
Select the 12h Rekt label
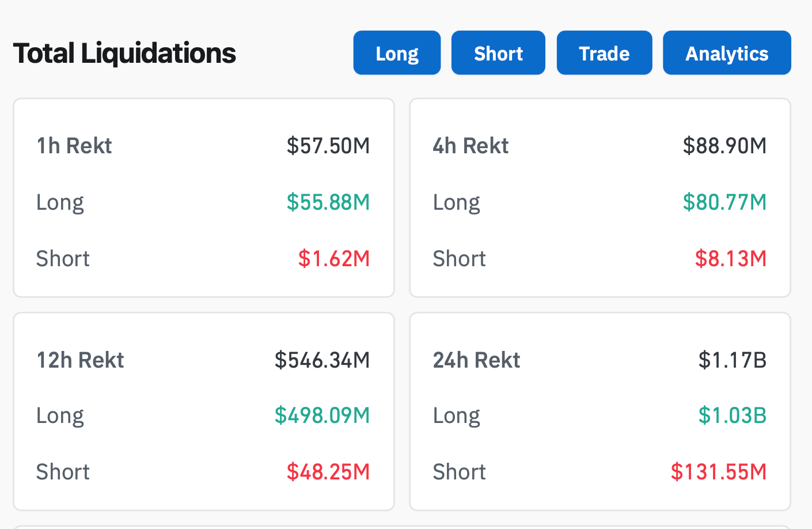(x=80, y=360)
